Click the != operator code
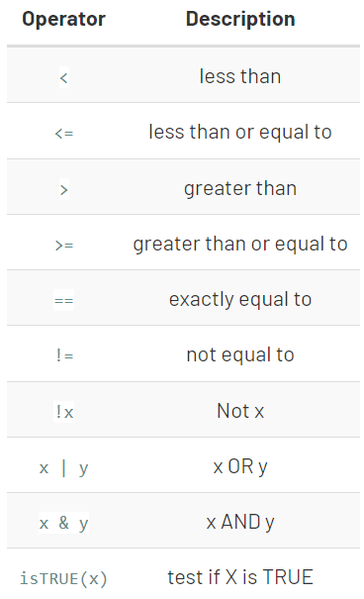364x599 pixels. (x=64, y=356)
